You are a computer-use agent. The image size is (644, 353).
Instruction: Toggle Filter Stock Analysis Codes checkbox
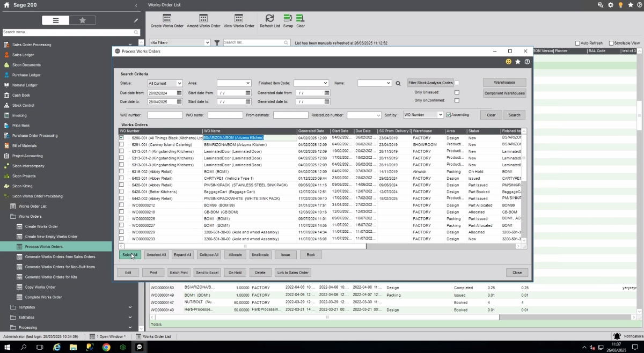pos(457,83)
